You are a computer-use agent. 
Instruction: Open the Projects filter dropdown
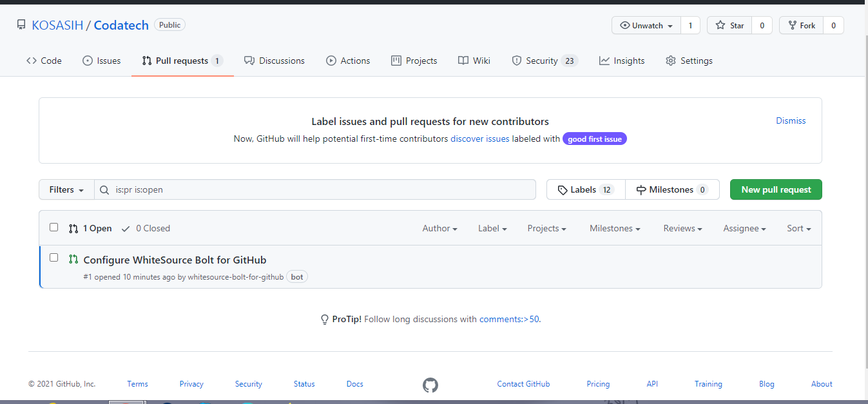point(547,228)
